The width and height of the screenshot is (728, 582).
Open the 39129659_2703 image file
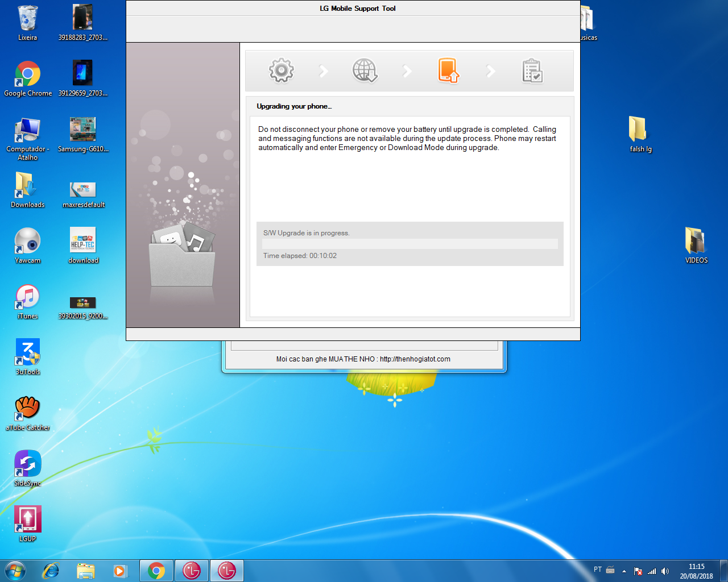83,78
